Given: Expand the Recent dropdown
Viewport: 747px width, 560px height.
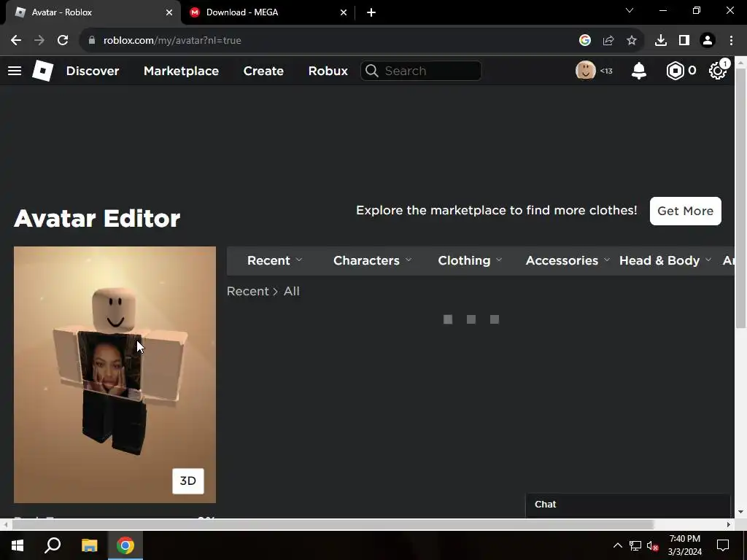Looking at the screenshot, I should (275, 260).
